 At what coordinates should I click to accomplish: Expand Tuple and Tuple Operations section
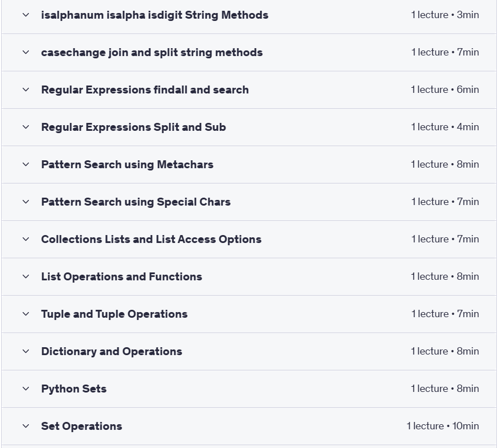pyautogui.click(x=249, y=314)
